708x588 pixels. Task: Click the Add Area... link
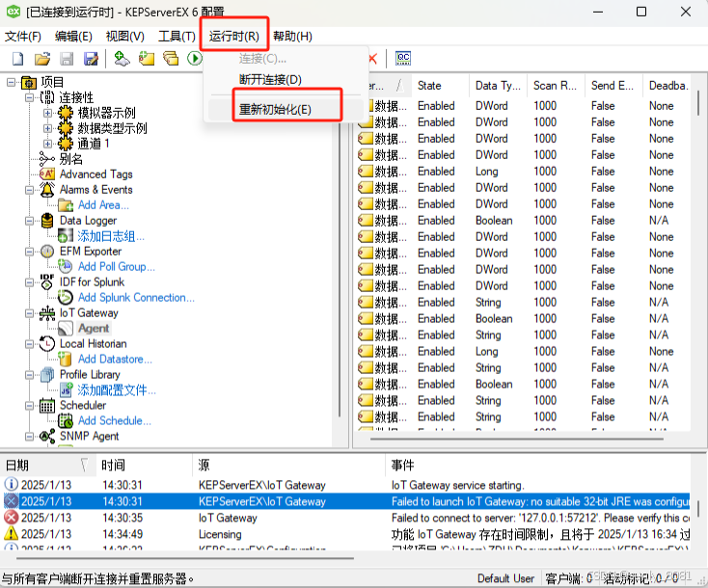103,205
